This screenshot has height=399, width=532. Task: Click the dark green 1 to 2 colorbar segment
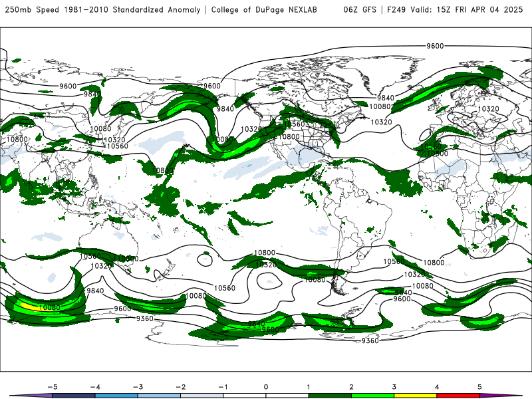[x=330, y=396]
